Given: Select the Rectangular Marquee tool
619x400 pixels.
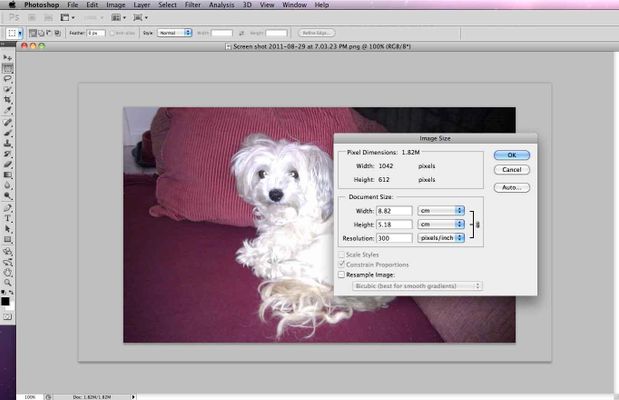Looking at the screenshot, I should tap(8, 68).
